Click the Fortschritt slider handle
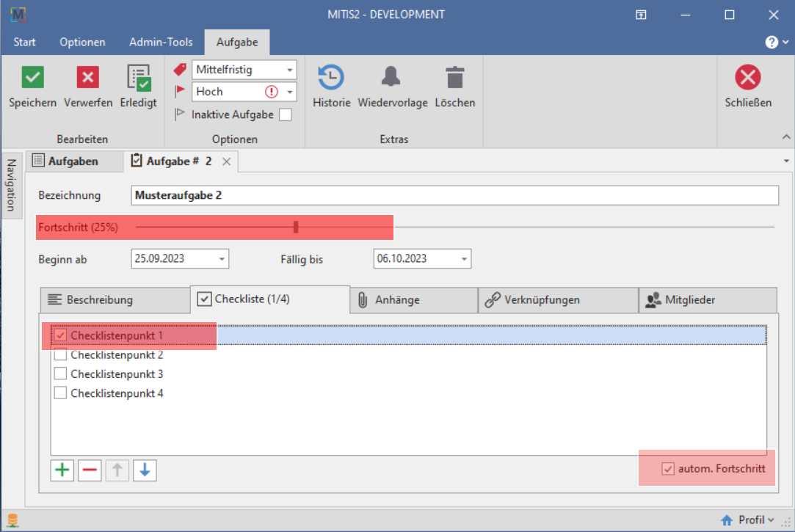Screen dimensions: 795x532 pos(295,227)
